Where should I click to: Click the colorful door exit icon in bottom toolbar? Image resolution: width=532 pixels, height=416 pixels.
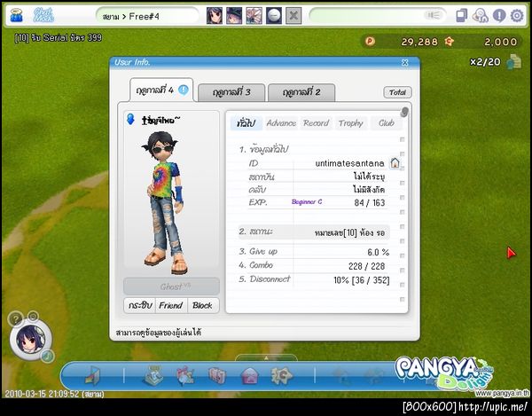[x=92, y=375]
